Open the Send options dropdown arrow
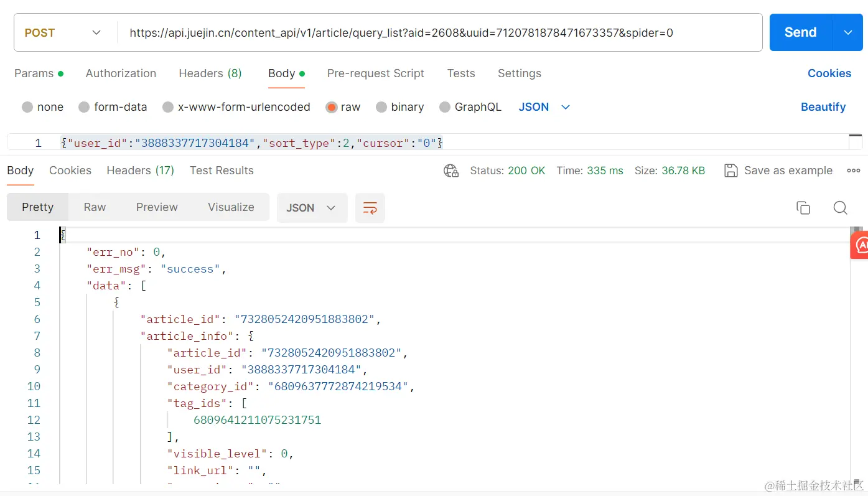Screen dimensions: 868x496 point(848,32)
